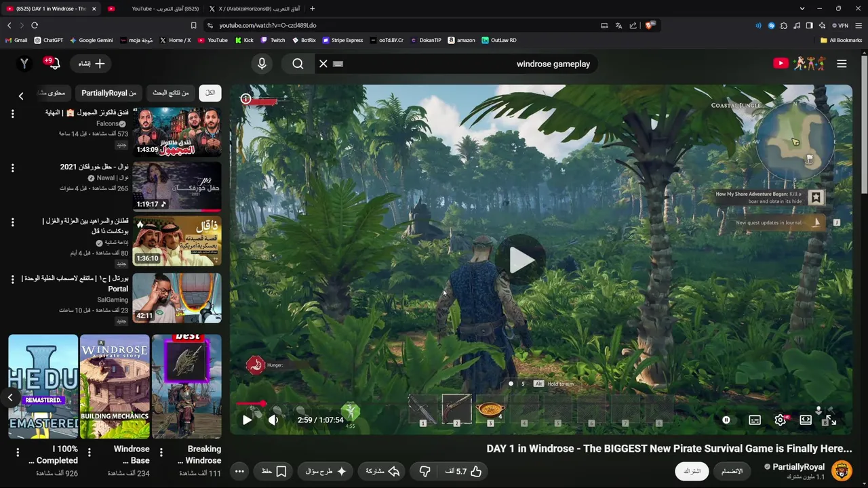Reload the page
This screenshot has height=488, width=868.
click(x=35, y=25)
